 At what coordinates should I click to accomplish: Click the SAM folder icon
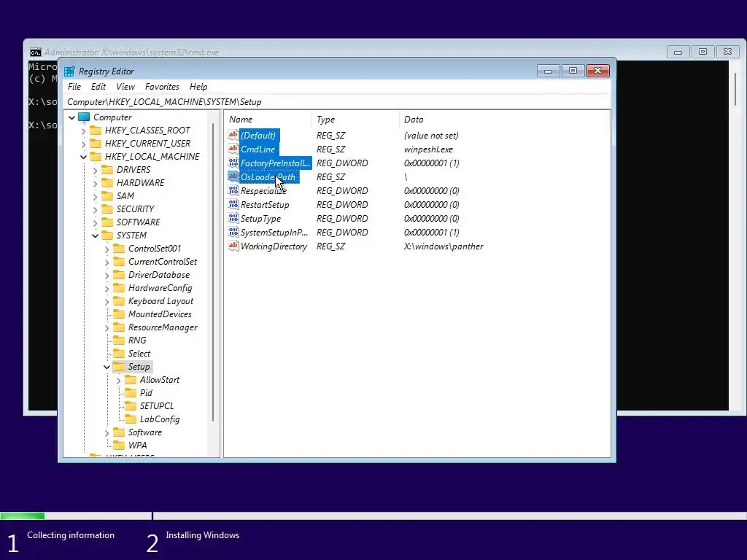click(x=108, y=195)
